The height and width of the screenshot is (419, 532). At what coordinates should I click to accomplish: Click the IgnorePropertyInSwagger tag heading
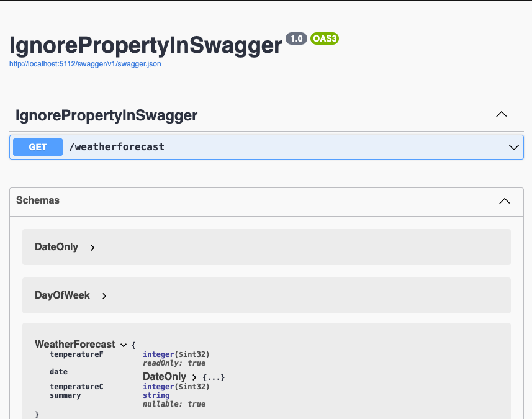pyautogui.click(x=106, y=115)
